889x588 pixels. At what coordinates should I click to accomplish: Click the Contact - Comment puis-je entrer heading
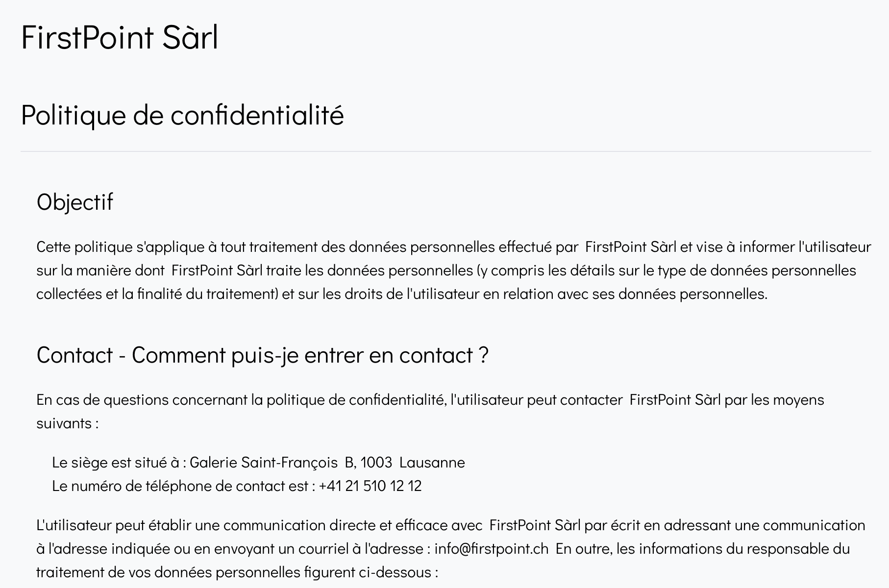[263, 355]
